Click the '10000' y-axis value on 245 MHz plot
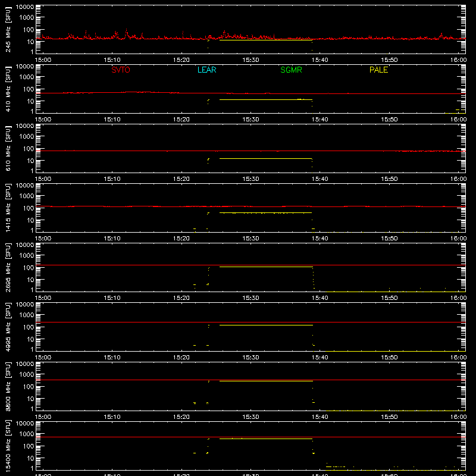This screenshot has height=476, width=476. tap(25, 7)
